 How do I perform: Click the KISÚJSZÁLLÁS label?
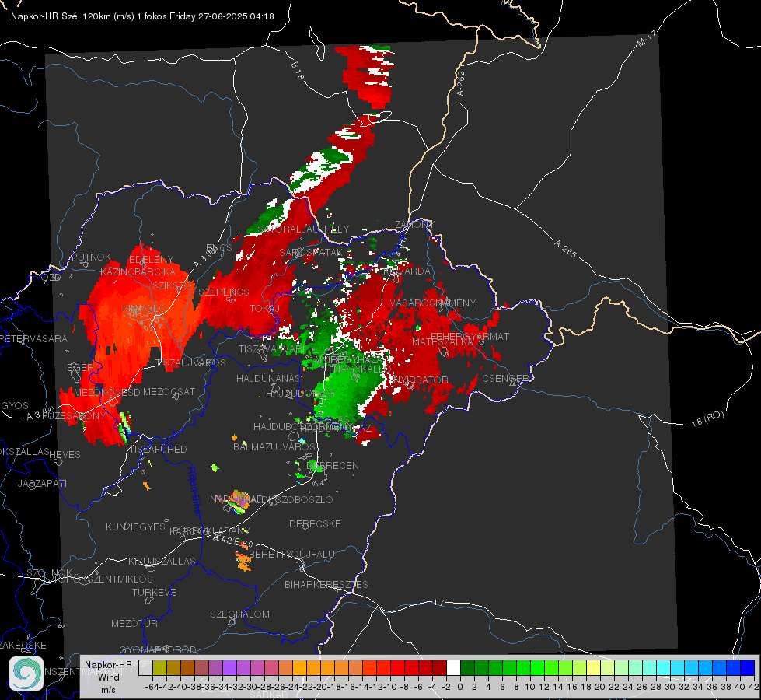click(162, 561)
